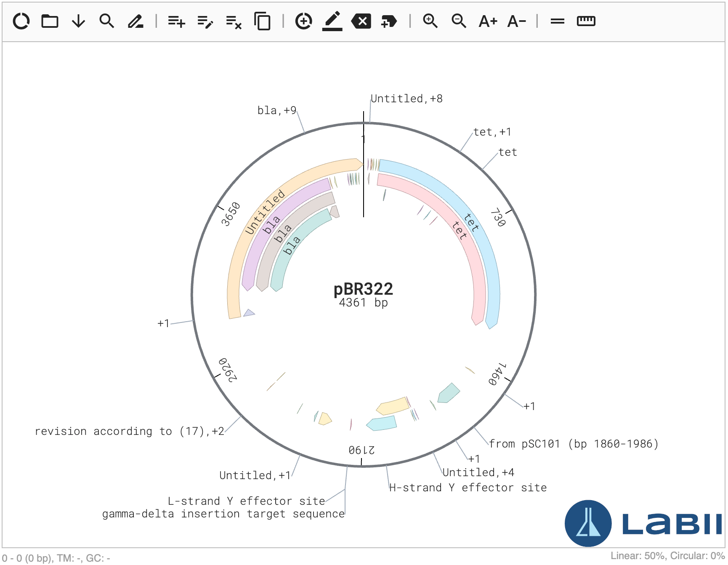Click the circular plasmid view icon
Screen dimensions: 728x565
(21, 21)
